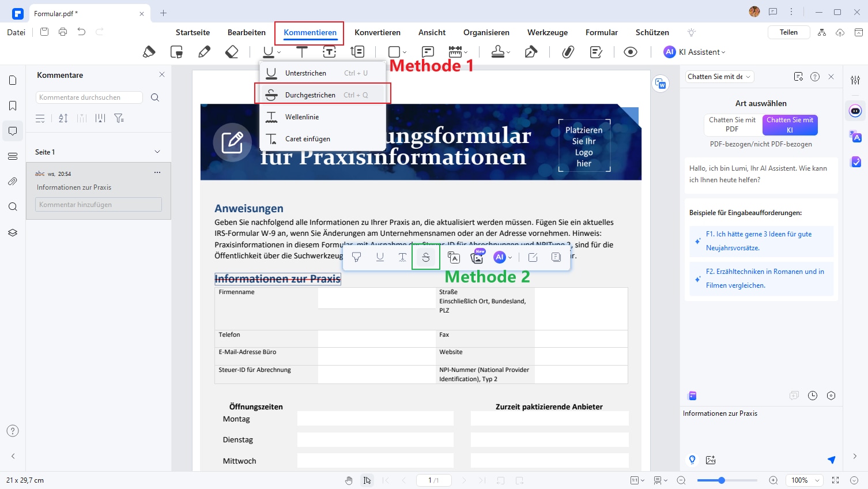Expand the underline tool dropdown arrow
Viewport: 868px width, 489px height.
click(x=279, y=52)
